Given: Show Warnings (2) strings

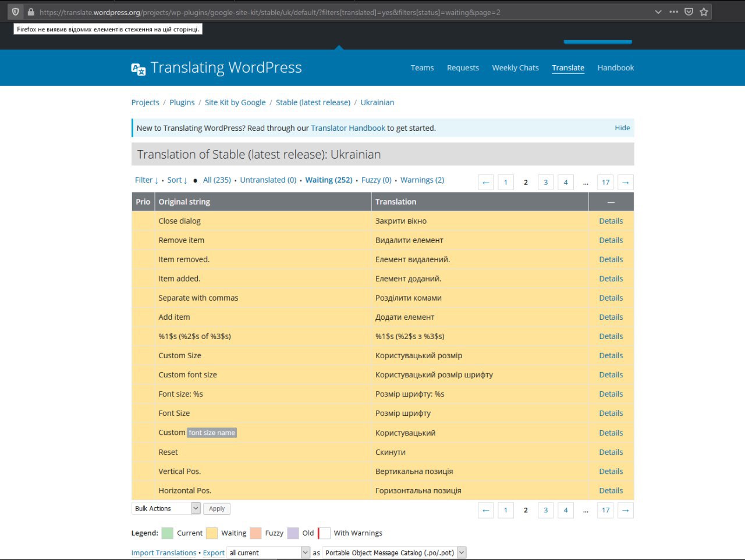Looking at the screenshot, I should point(423,180).
